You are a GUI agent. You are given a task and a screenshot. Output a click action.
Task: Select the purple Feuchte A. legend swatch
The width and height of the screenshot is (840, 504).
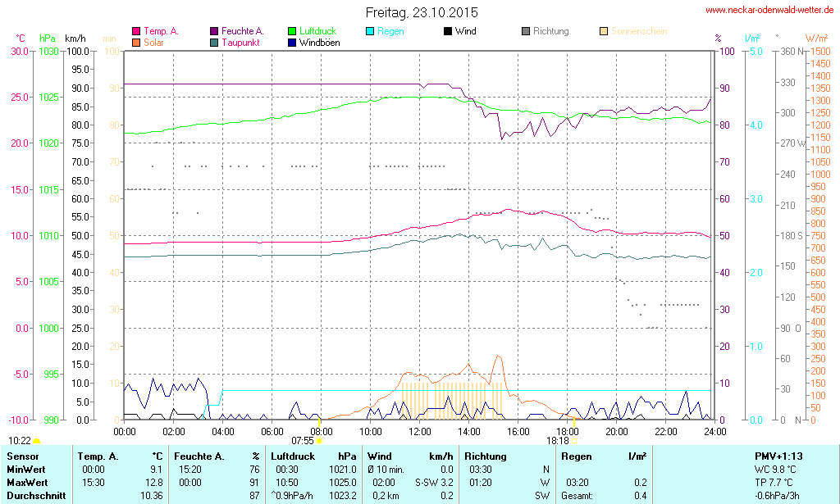(214, 31)
